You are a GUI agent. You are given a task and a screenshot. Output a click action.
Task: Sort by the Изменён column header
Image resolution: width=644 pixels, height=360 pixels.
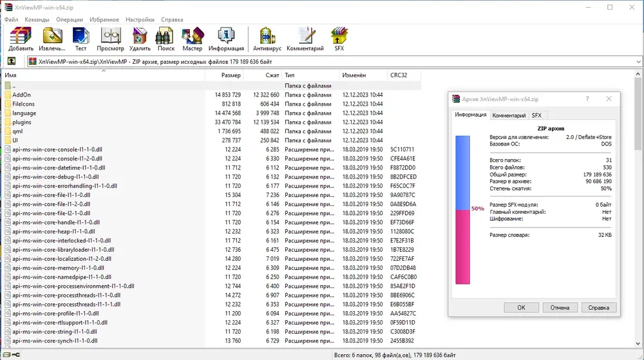(x=363, y=75)
